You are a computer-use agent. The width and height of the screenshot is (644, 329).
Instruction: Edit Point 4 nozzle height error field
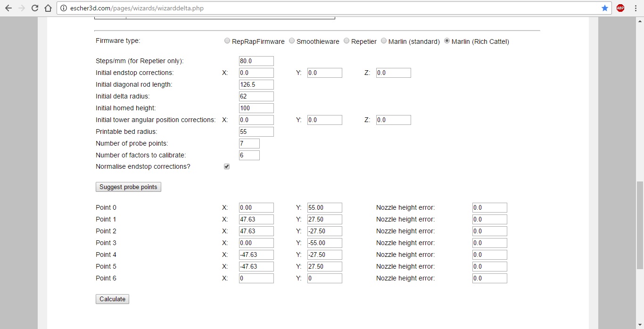[x=490, y=255]
